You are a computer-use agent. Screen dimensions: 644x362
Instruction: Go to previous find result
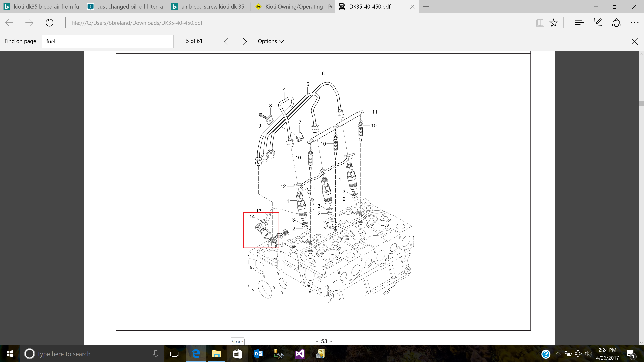click(226, 41)
